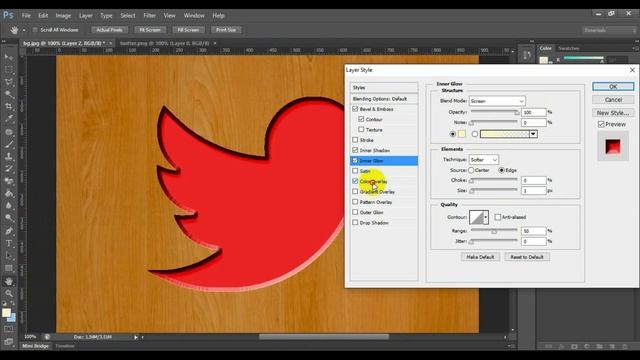Image resolution: width=640 pixels, height=360 pixels.
Task: Select the Quick Selection tool
Action: point(9,94)
